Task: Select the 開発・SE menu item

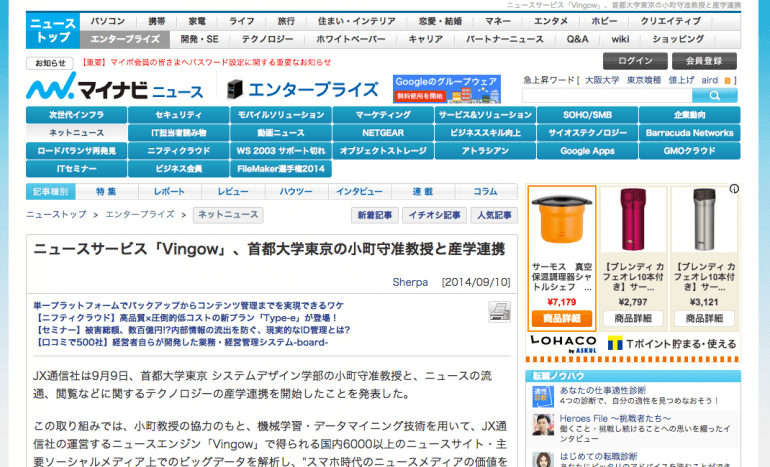Action: pos(199,39)
